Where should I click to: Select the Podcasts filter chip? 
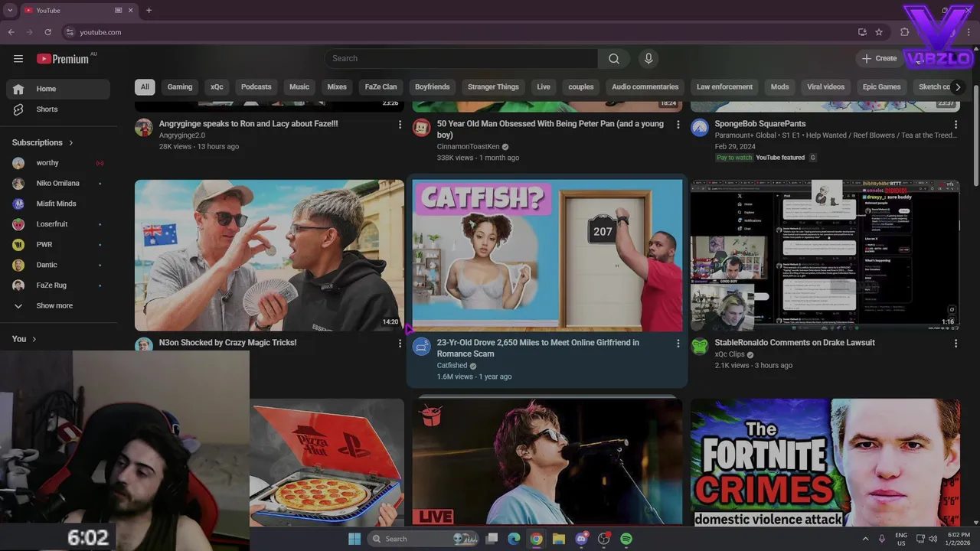point(256,86)
